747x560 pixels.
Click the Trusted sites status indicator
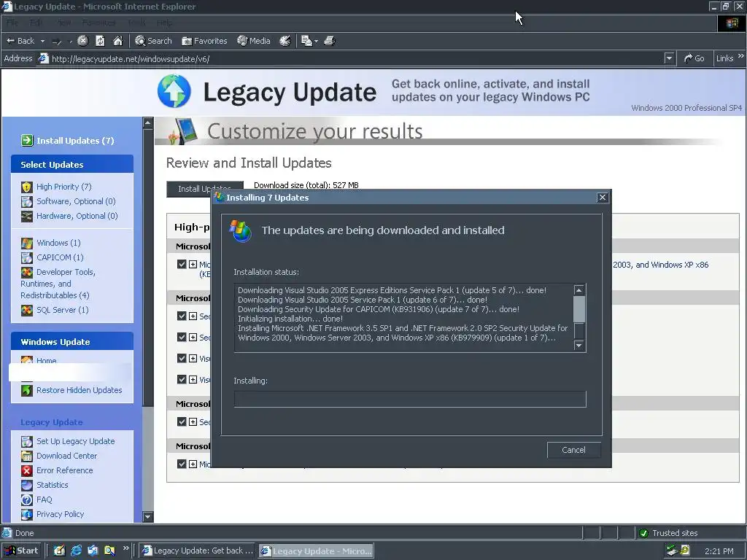(x=668, y=533)
